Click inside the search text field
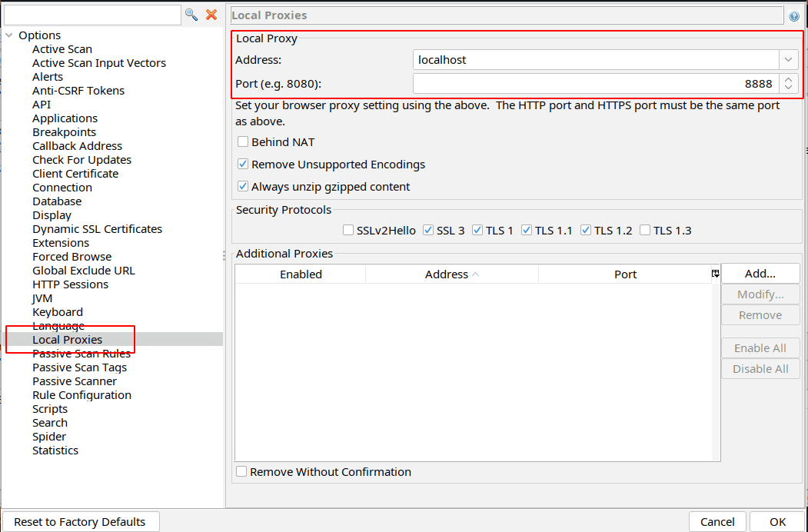This screenshot has height=532, width=808. tap(92, 14)
